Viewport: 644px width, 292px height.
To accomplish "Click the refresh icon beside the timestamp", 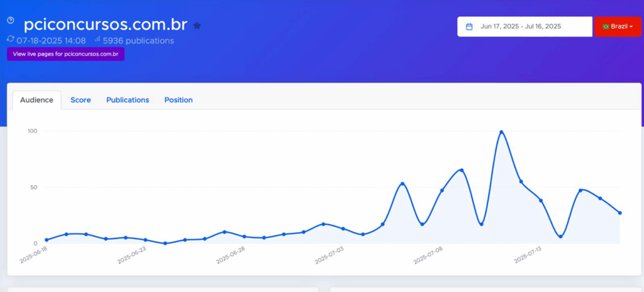I will (x=10, y=39).
